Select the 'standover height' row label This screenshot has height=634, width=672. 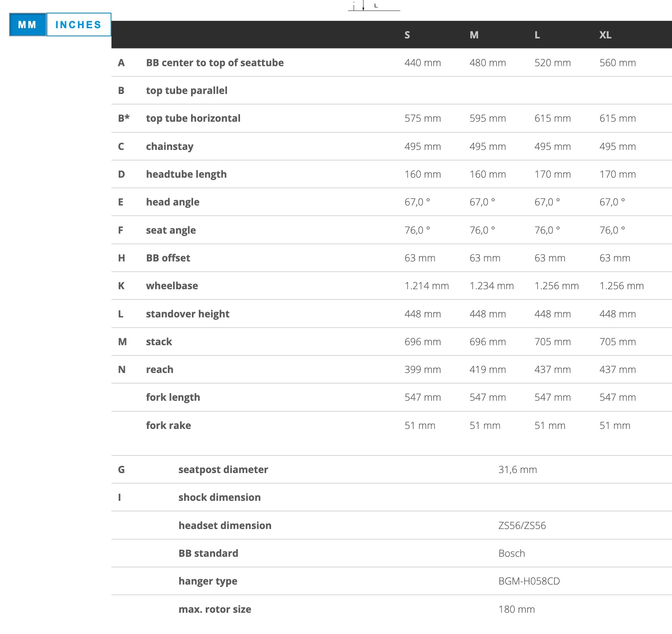(x=187, y=314)
